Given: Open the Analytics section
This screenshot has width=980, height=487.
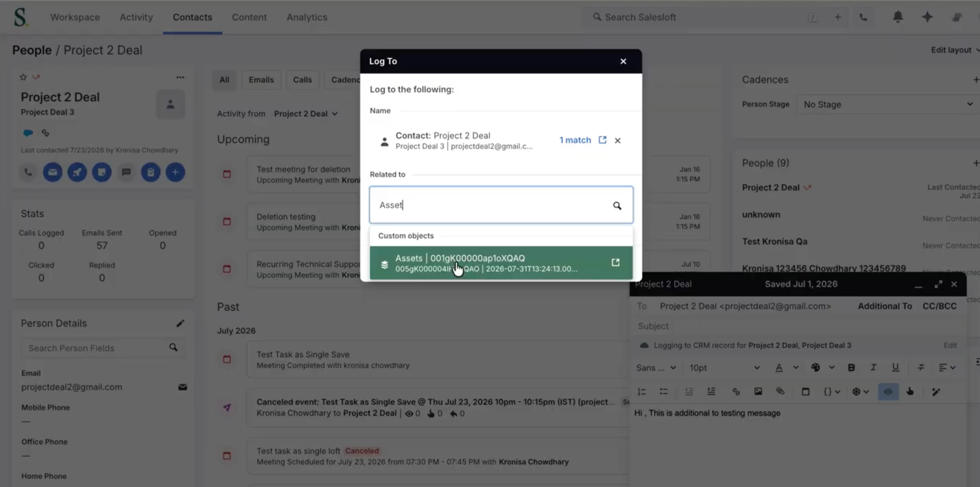Looking at the screenshot, I should (307, 17).
